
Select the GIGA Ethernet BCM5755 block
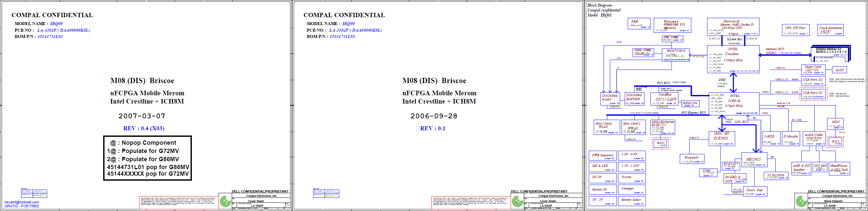pyautogui.click(x=663, y=127)
